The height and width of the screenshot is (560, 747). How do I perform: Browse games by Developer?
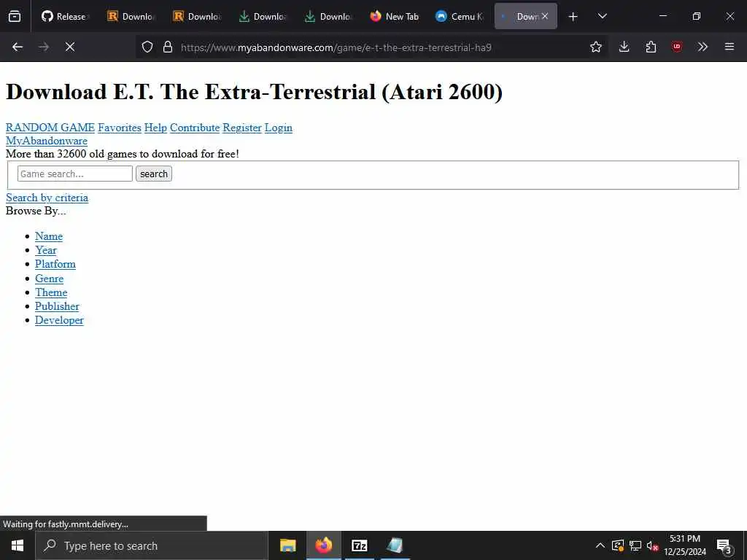pos(59,320)
